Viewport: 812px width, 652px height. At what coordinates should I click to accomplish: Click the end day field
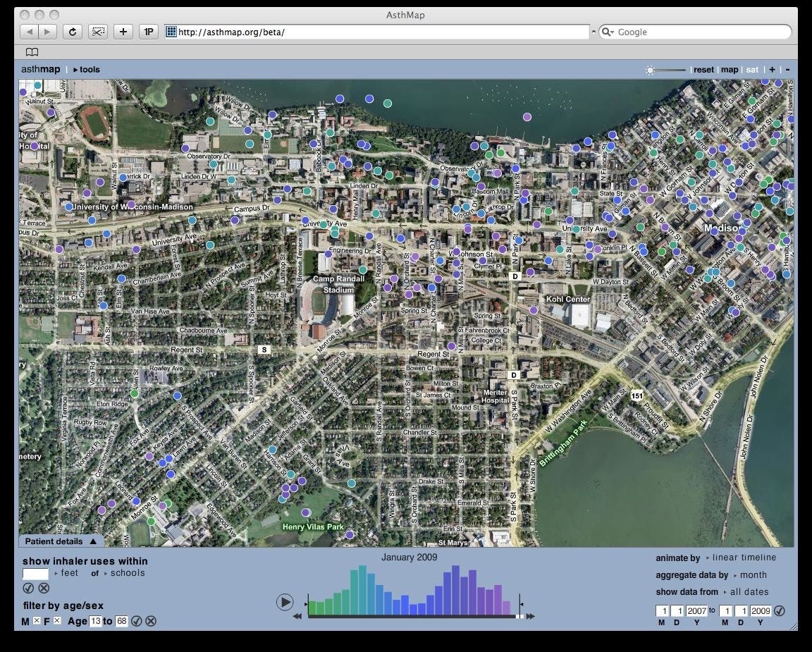pos(742,611)
